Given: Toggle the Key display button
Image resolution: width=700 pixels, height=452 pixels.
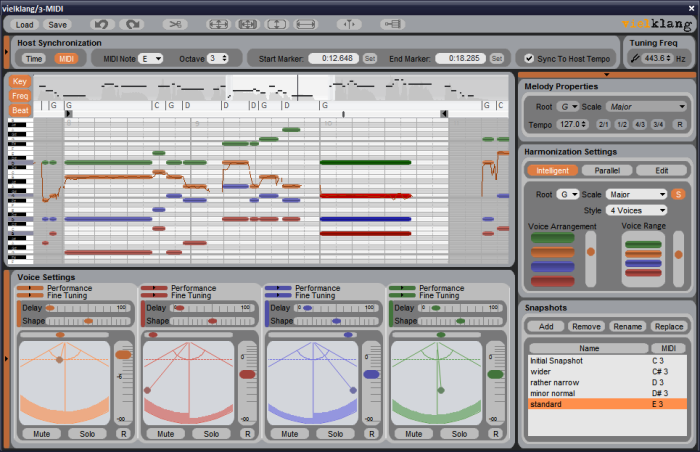Looking at the screenshot, I should 20,81.
